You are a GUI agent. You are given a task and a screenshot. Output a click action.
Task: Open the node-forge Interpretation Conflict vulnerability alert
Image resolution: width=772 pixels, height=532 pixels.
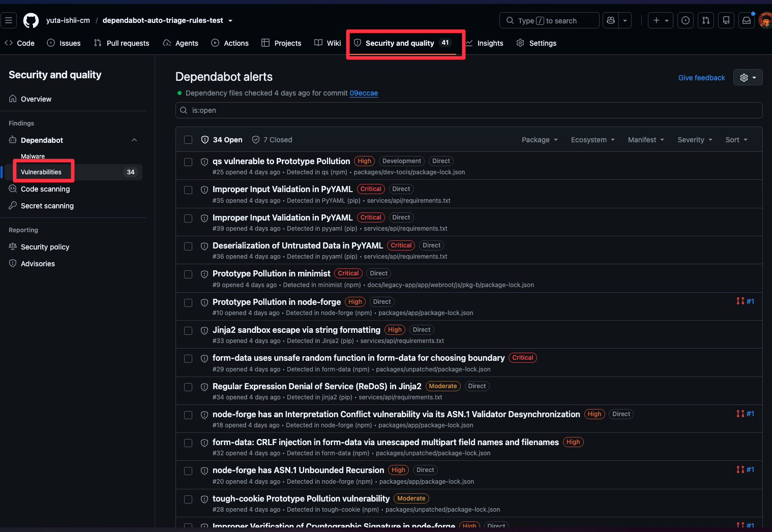(x=396, y=414)
